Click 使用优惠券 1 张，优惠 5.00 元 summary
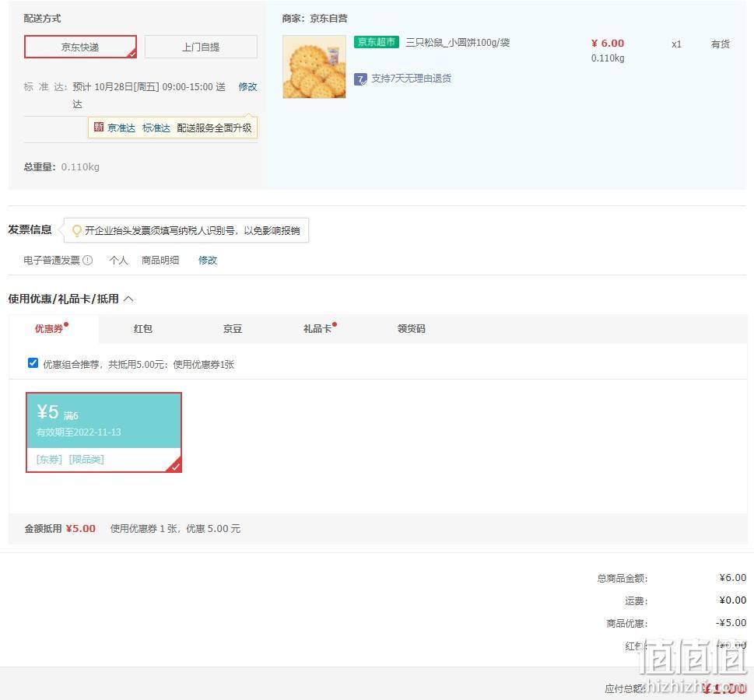 [x=176, y=528]
